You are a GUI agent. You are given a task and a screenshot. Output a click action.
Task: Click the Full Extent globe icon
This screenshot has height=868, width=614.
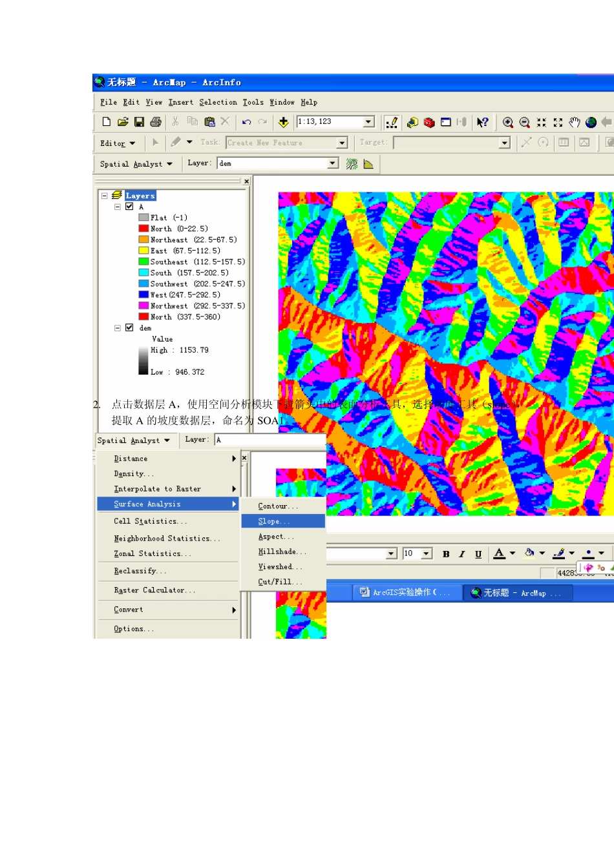pos(591,122)
